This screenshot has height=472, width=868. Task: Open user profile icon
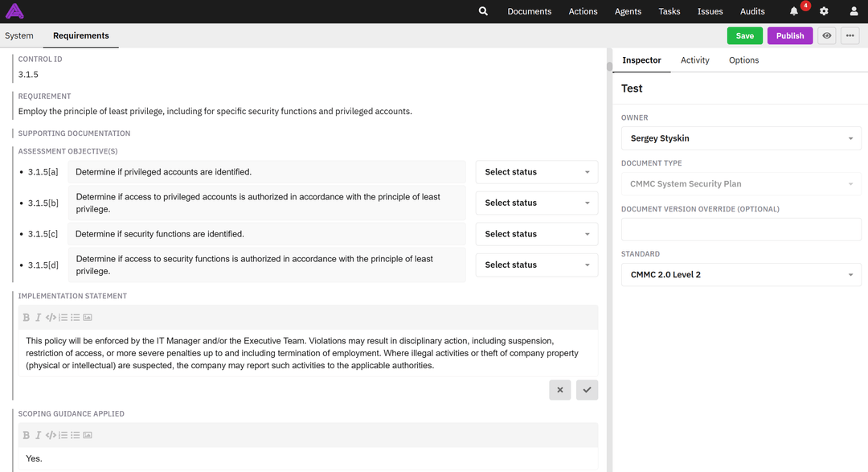(854, 11)
